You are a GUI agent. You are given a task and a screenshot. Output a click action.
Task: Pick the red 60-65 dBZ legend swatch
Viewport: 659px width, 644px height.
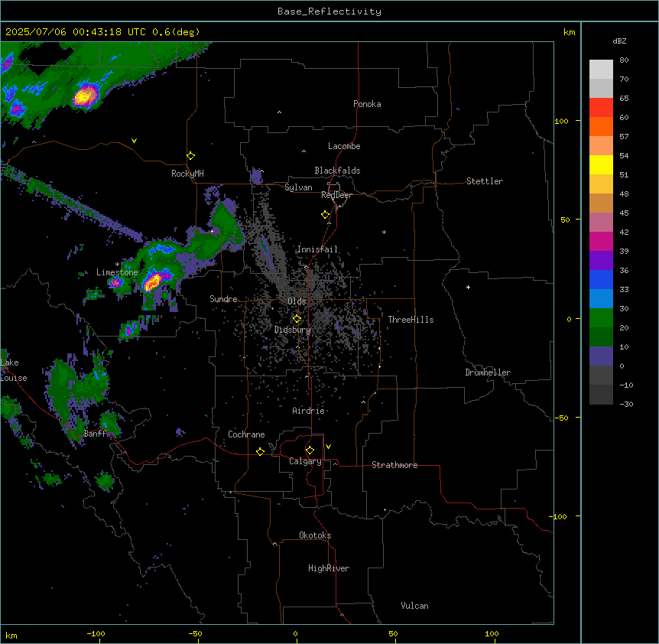pos(601,108)
